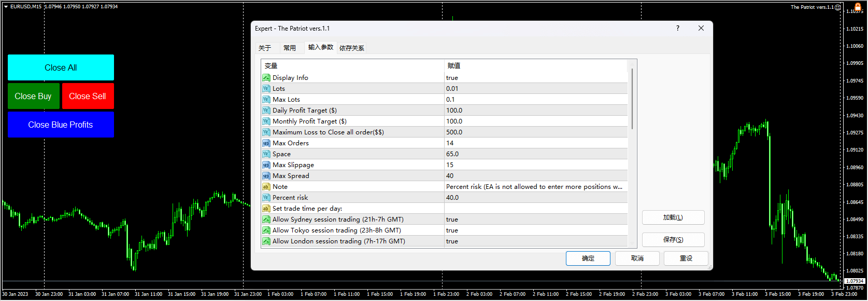Click the Percent risk parameter icon

pos(266,198)
